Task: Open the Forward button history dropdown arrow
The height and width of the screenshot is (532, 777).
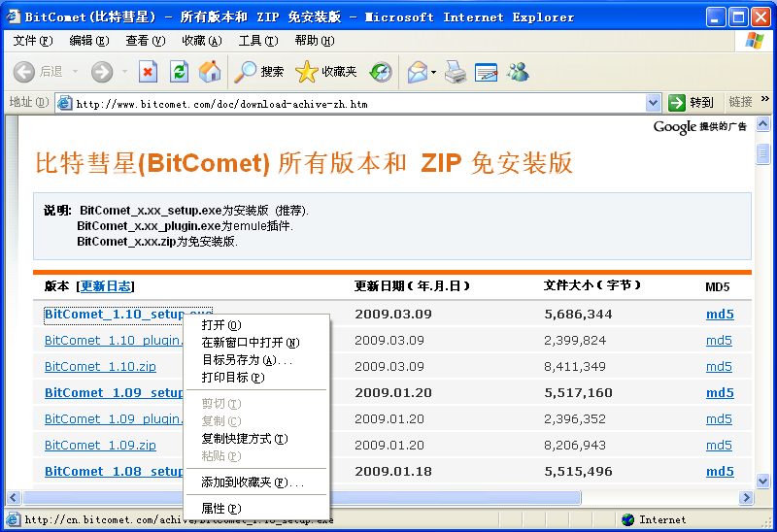Action: click(124, 72)
